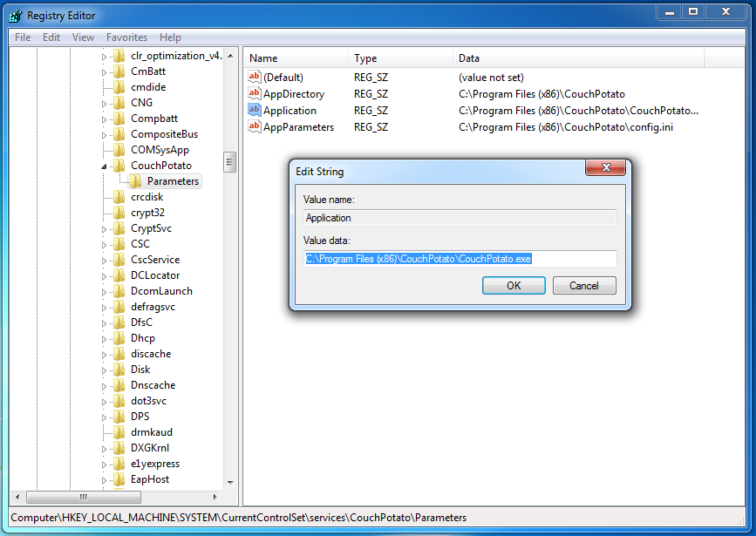Click the crcdisk folder icon
756x536 pixels.
(119, 197)
